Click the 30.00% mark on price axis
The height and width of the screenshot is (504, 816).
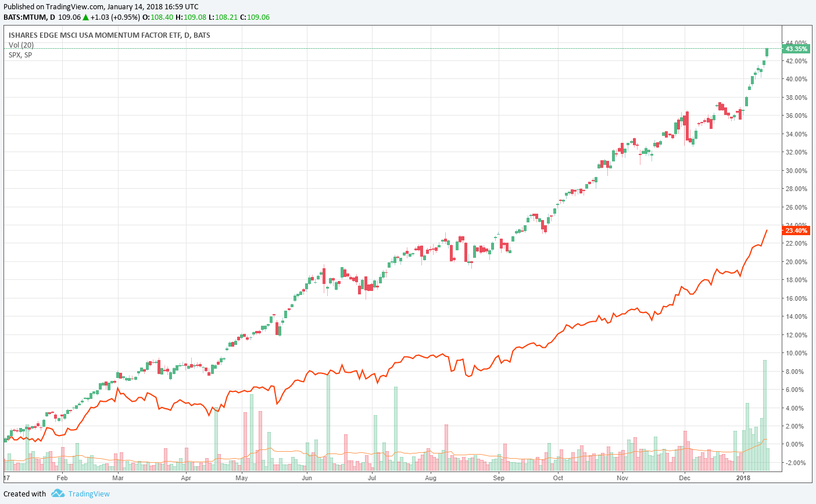pyautogui.click(x=796, y=171)
